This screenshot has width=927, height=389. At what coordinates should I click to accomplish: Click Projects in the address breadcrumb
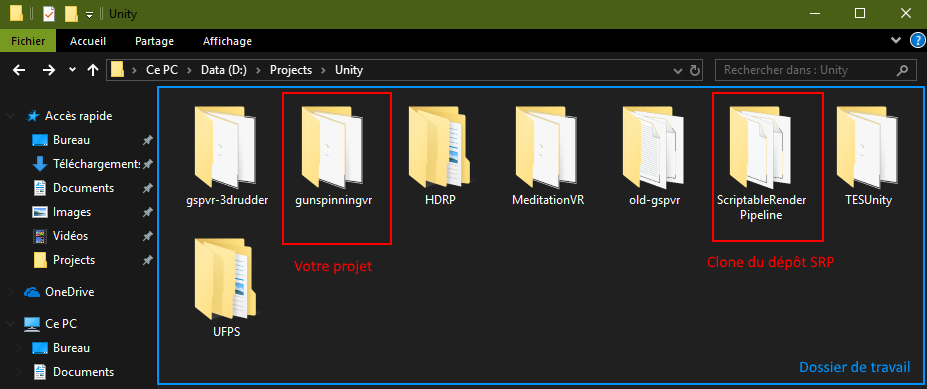(x=291, y=70)
